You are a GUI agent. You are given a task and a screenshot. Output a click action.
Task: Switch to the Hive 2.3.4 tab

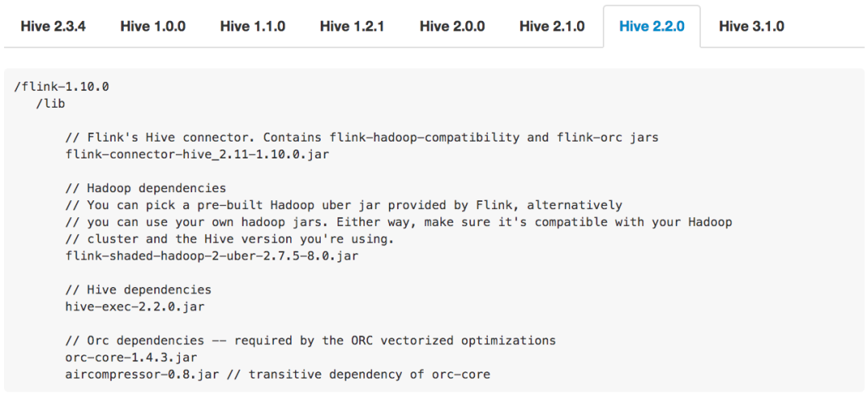(x=53, y=27)
